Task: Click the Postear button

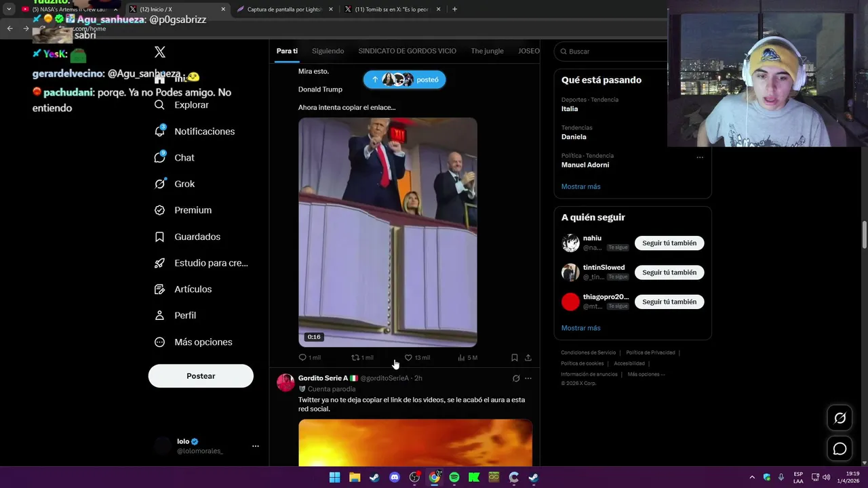Action: click(201, 376)
